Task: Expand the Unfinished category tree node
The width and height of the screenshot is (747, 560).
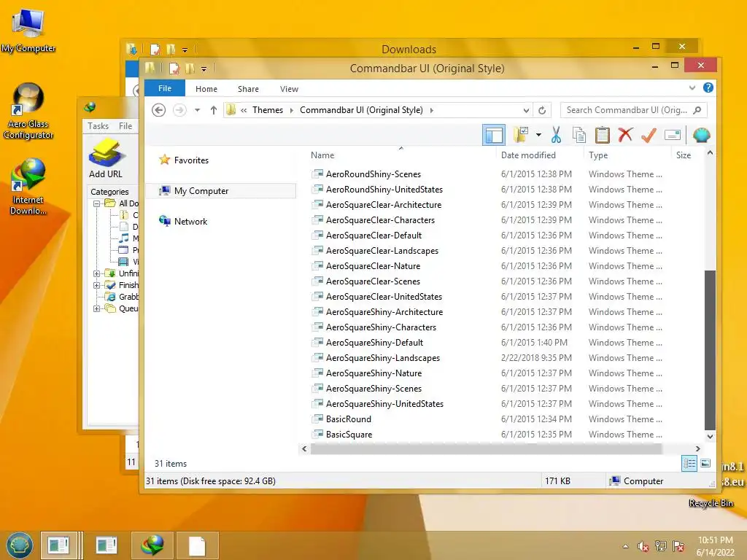Action: click(97, 274)
